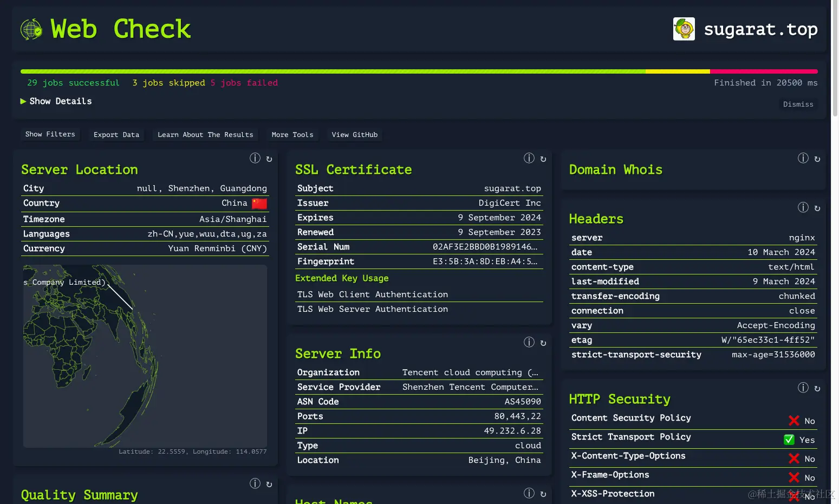
Task: Select Issuer value DigiCert Inc
Action: point(510,203)
